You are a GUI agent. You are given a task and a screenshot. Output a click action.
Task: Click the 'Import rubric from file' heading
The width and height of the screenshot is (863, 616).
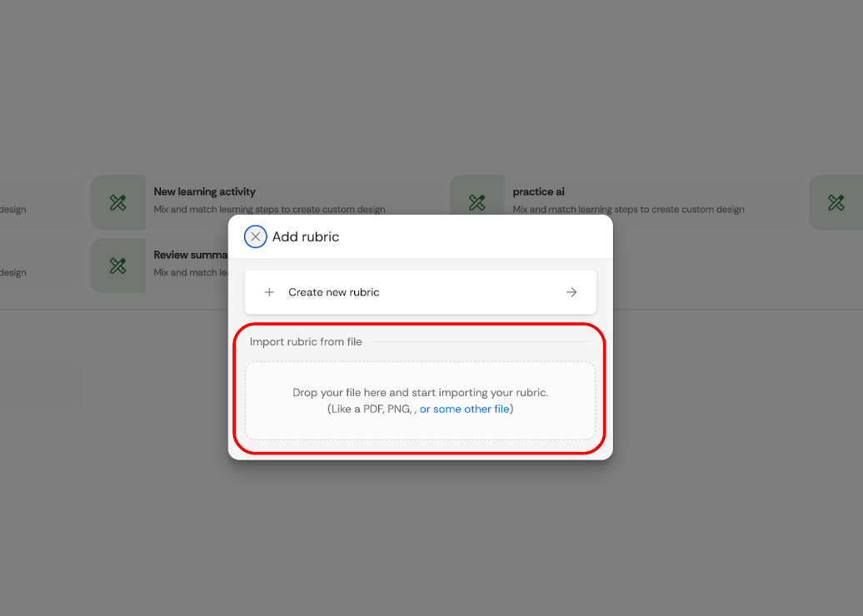(x=306, y=341)
